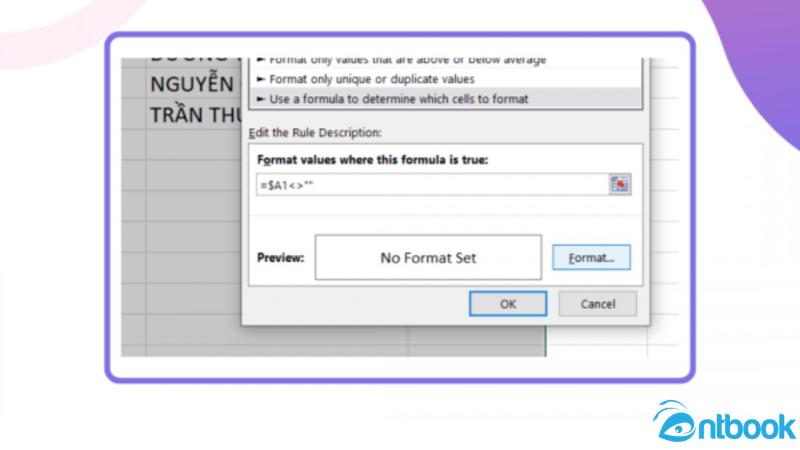The height and width of the screenshot is (450, 800).
Task: Click the 'Edit the Rule Description' label
Action: coord(315,133)
